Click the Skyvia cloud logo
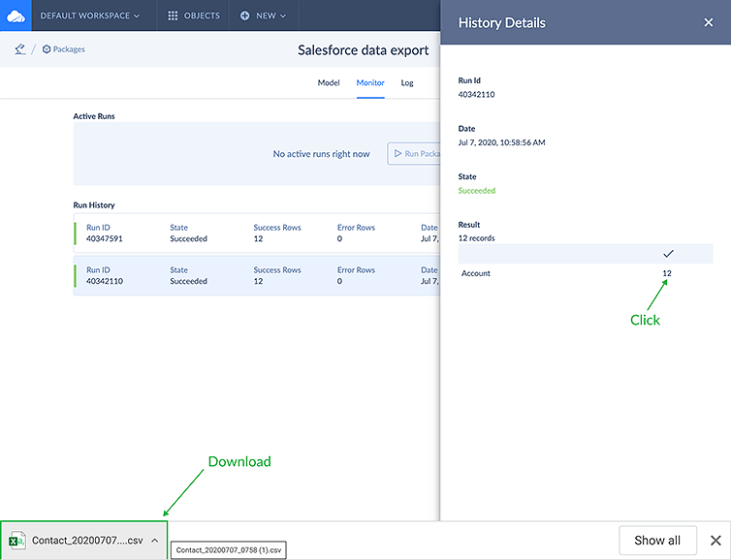The height and width of the screenshot is (560, 731). tap(16, 16)
